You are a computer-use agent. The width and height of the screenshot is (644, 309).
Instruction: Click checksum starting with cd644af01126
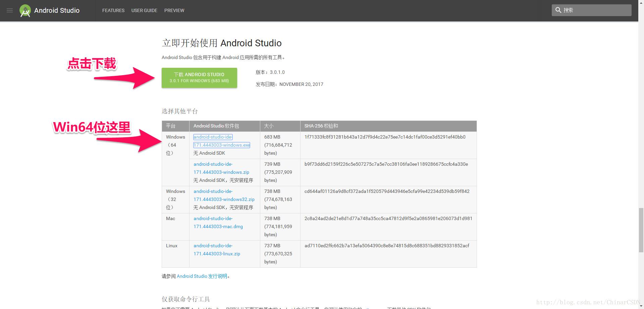pyautogui.click(x=387, y=191)
